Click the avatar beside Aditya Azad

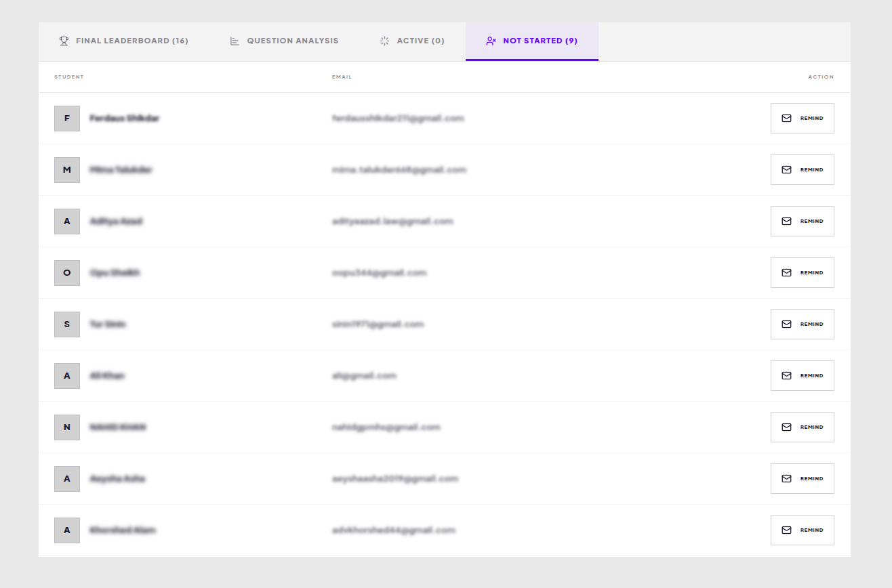tap(67, 222)
